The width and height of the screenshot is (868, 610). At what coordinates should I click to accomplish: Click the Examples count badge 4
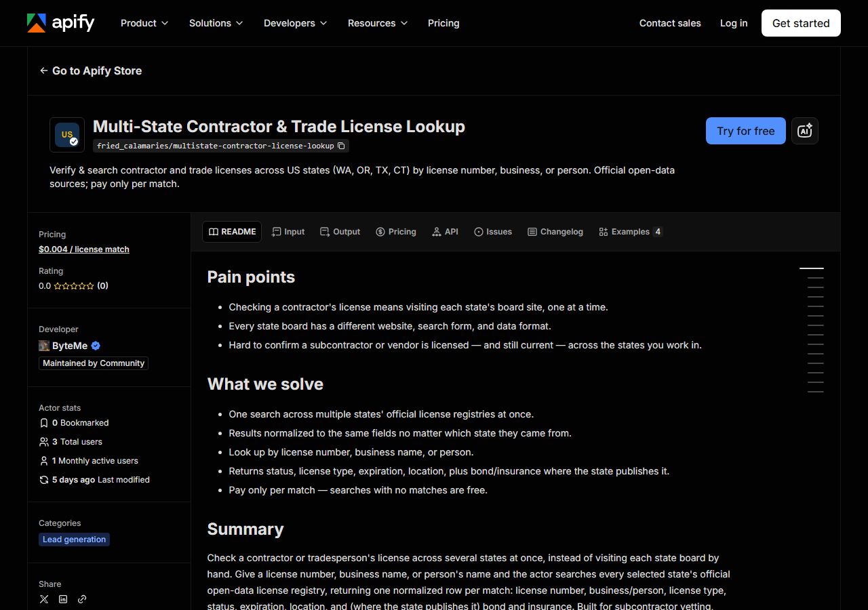[657, 232]
